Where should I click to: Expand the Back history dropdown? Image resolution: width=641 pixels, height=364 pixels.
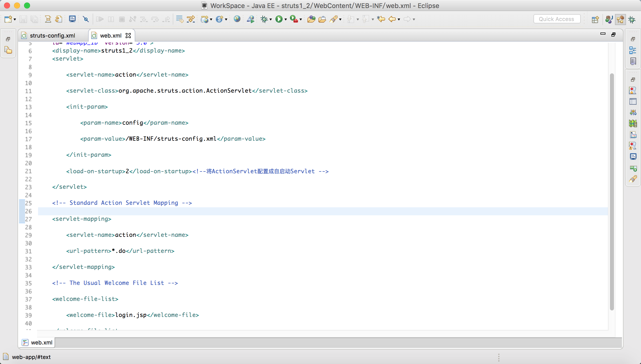pyautogui.click(x=399, y=20)
